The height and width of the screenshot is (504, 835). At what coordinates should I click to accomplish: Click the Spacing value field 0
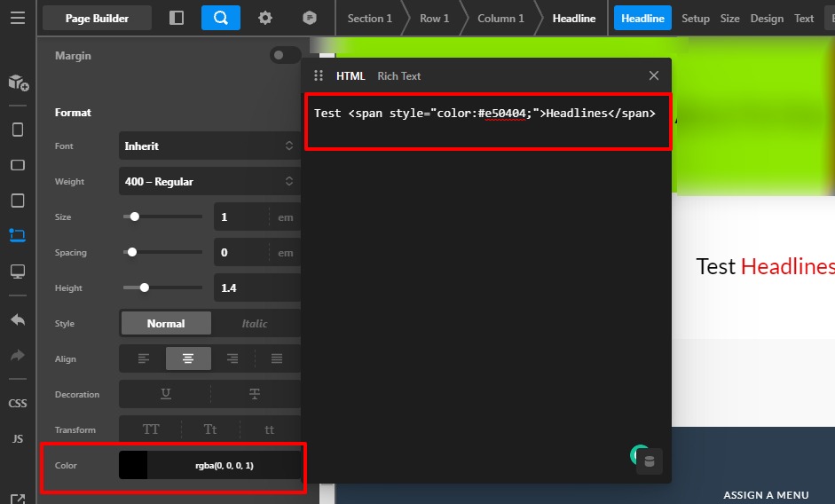pyautogui.click(x=241, y=253)
